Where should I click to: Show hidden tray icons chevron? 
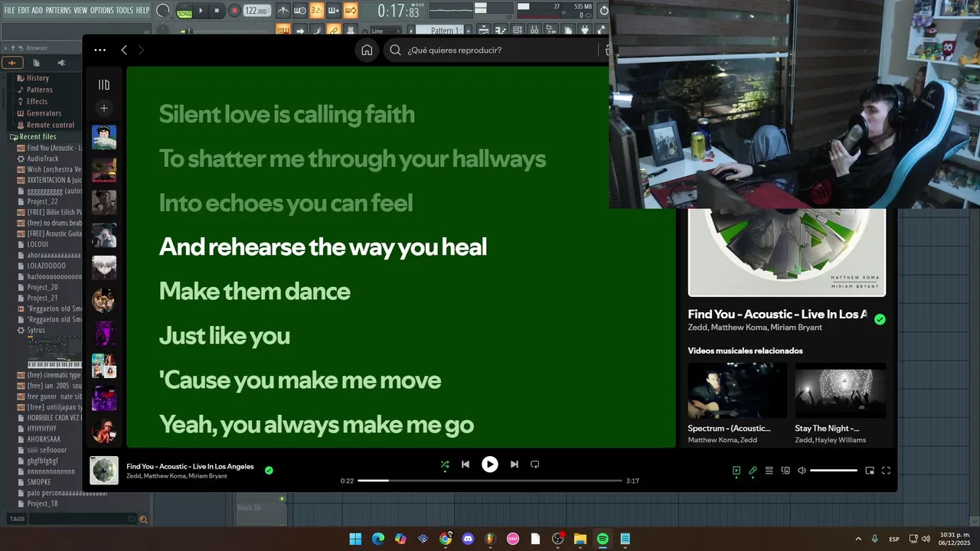tap(857, 539)
